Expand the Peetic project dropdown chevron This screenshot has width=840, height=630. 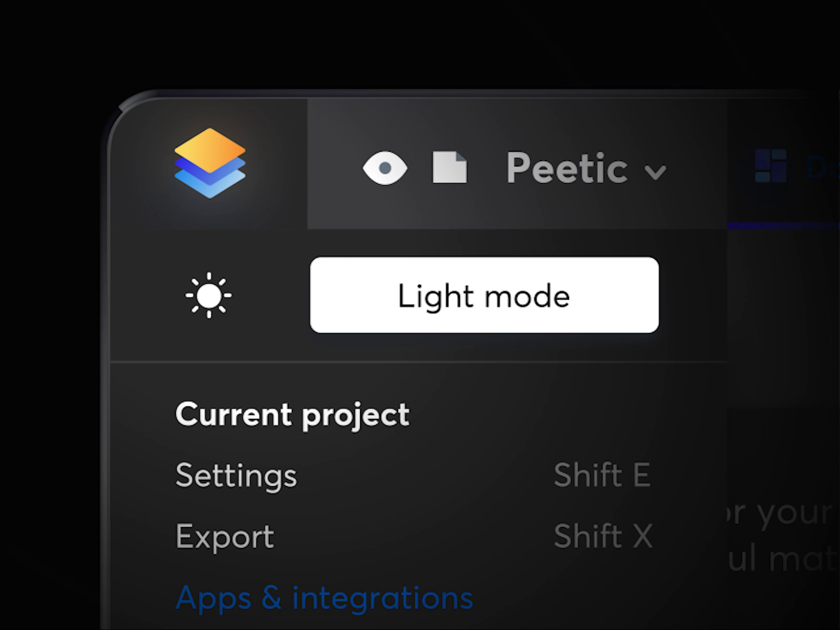click(654, 171)
